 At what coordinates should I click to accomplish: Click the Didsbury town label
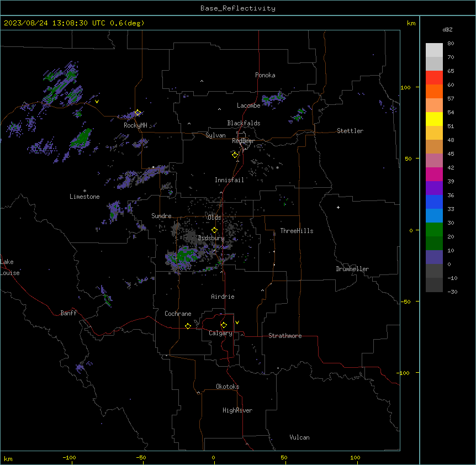pyautogui.click(x=211, y=238)
